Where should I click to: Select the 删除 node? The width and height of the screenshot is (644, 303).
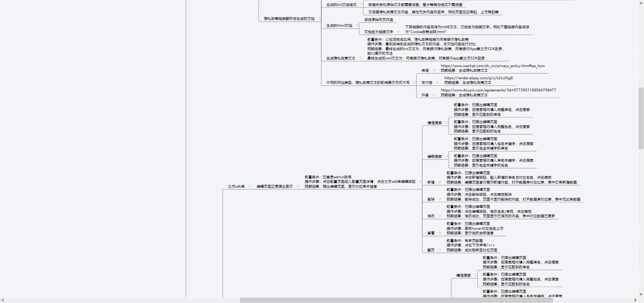click(x=431, y=199)
